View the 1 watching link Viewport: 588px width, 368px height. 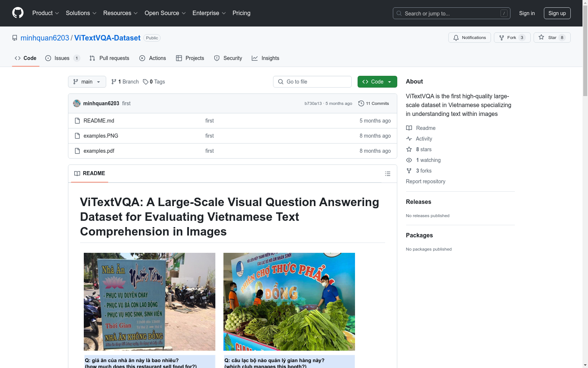pos(423,160)
